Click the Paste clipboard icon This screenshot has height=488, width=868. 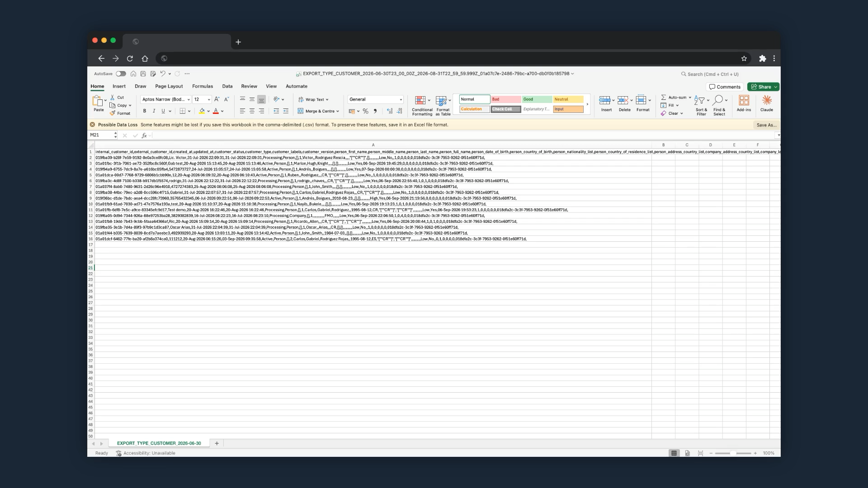coord(98,101)
